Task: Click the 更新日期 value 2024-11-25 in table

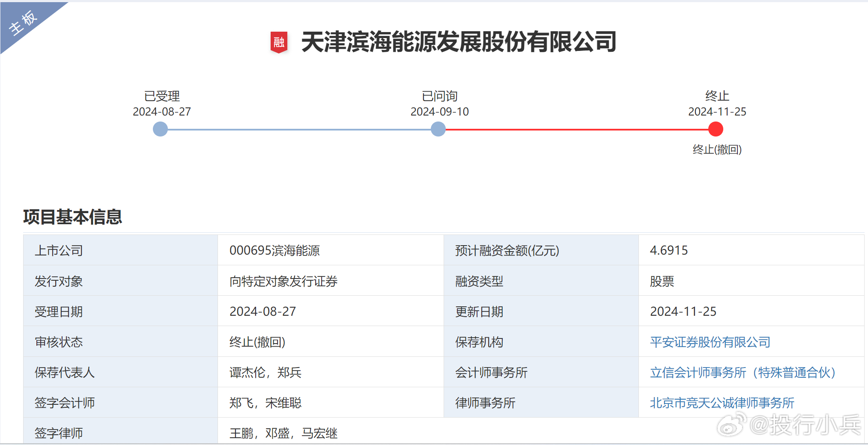Action: [683, 311]
